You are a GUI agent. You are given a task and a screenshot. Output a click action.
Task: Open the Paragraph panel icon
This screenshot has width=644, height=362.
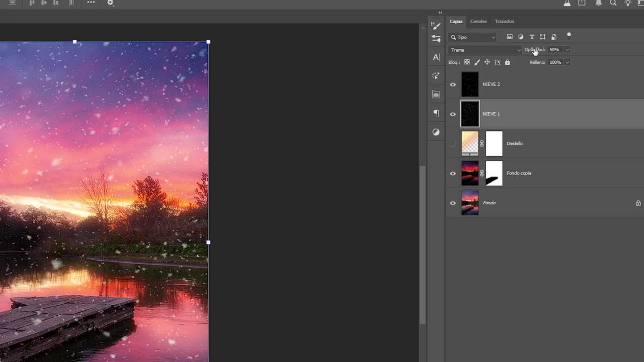(x=436, y=113)
